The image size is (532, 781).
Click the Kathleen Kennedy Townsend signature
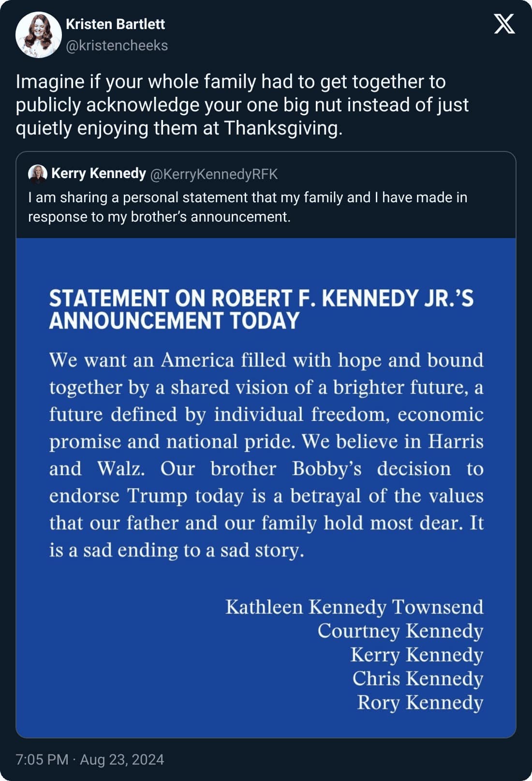click(x=354, y=607)
